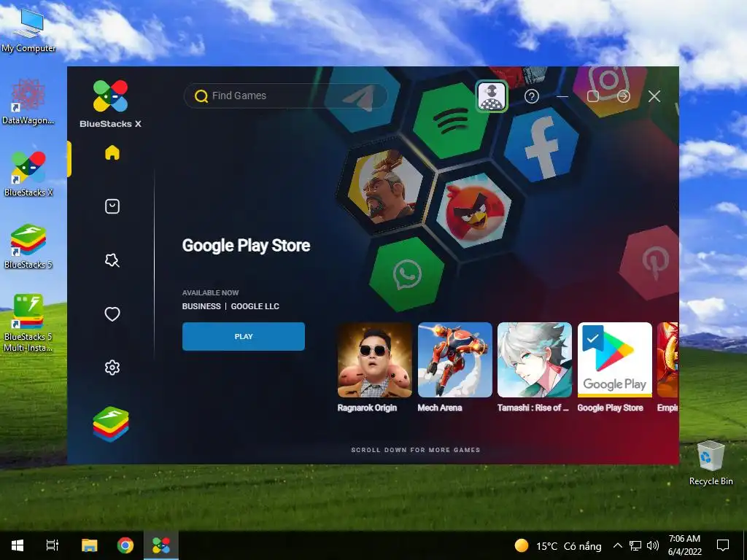Open the network icon in system tray
The image size is (747, 560).
(x=635, y=545)
